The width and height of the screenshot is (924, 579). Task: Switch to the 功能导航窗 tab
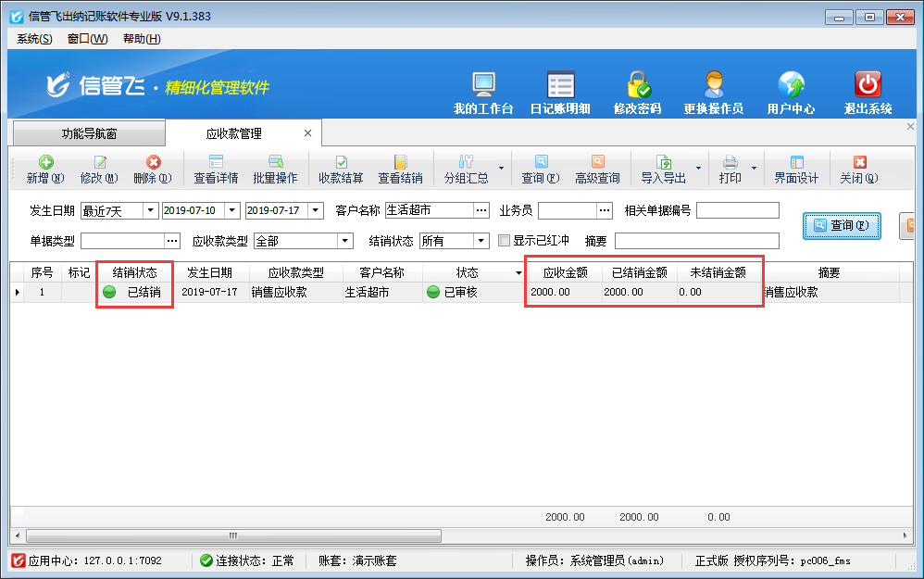click(89, 133)
